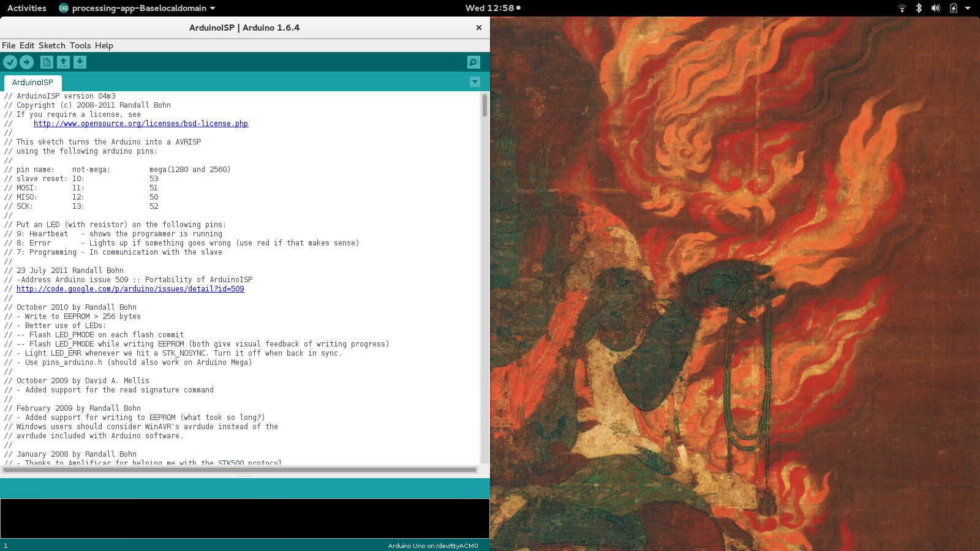The image size is (980, 551).
Task: Create a new sketch via toolbar icon
Action: click(47, 62)
